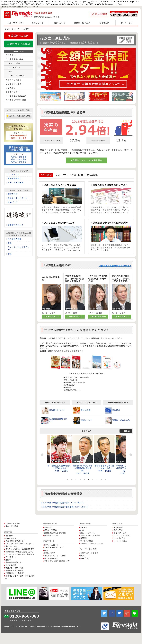Viewport: 142px width, 644px height.
Task: Open 講師ブログ sidebar link
Action: click(x=13, y=194)
